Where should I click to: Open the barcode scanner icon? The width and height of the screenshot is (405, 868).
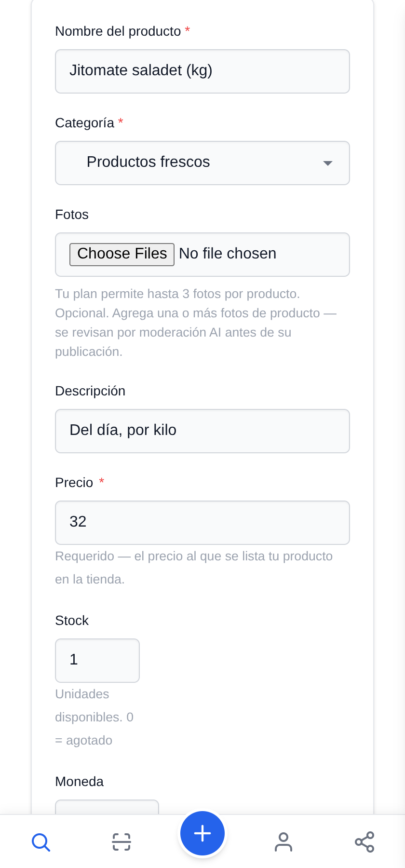121,842
